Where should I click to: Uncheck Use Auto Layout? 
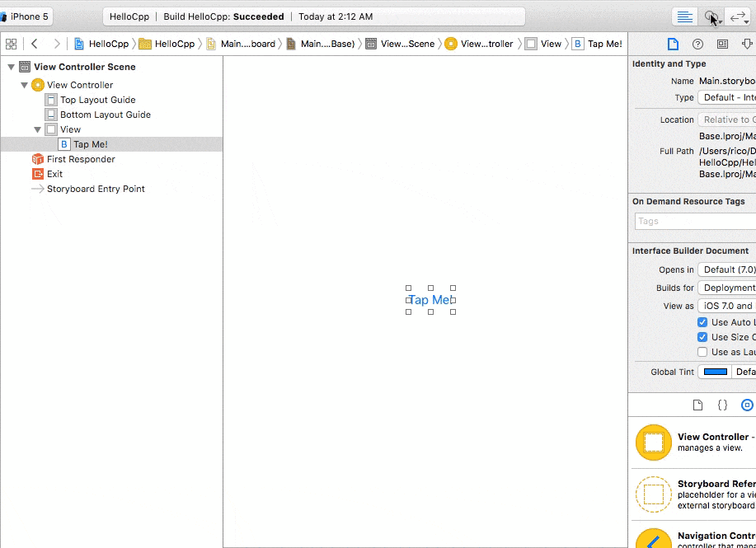point(702,322)
